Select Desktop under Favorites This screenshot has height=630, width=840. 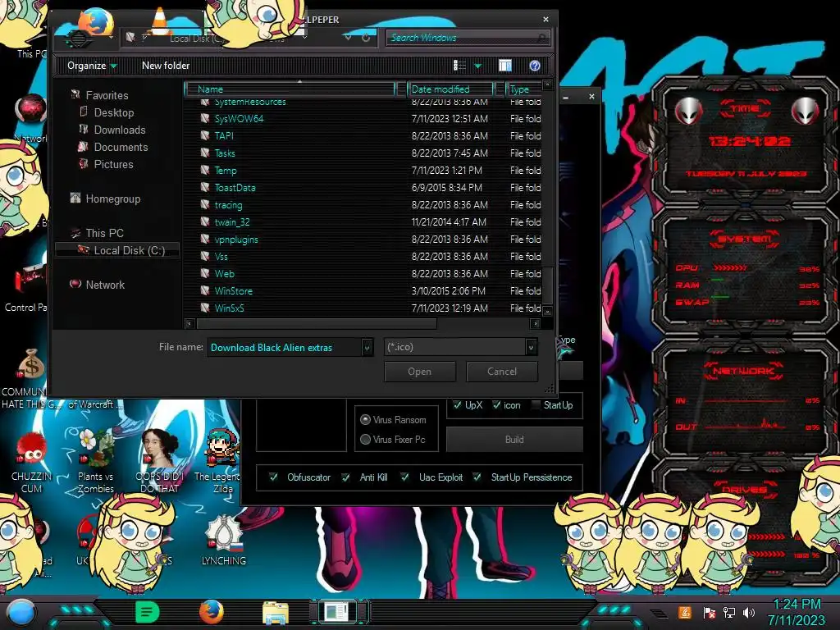(x=113, y=112)
